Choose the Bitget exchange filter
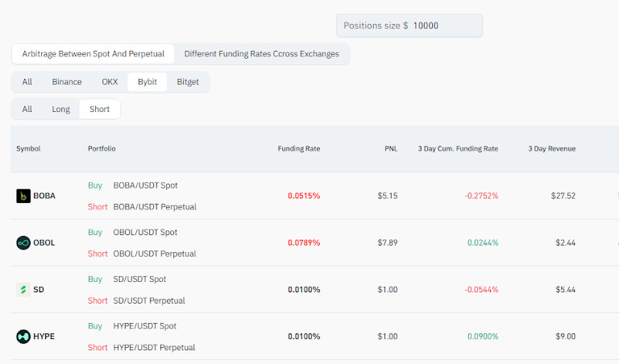This screenshot has width=619, height=364. [x=188, y=82]
